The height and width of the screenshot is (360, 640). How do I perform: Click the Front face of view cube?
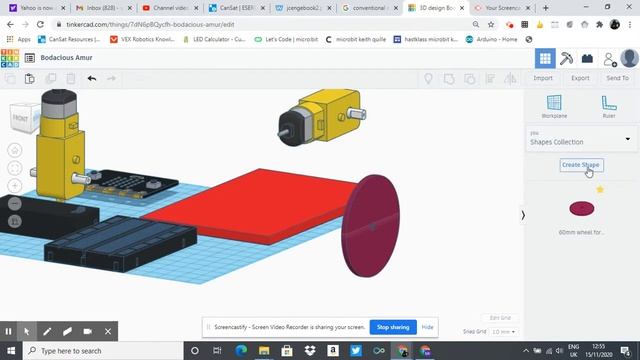21,118
